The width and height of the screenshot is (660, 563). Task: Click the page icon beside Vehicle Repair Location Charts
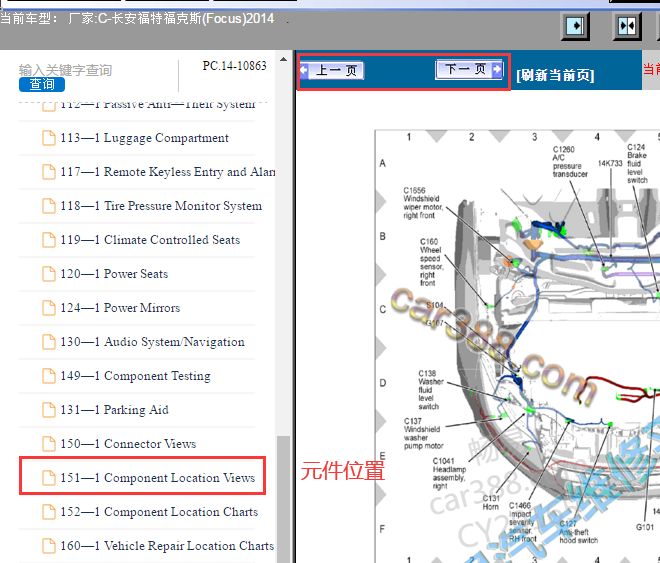49,546
